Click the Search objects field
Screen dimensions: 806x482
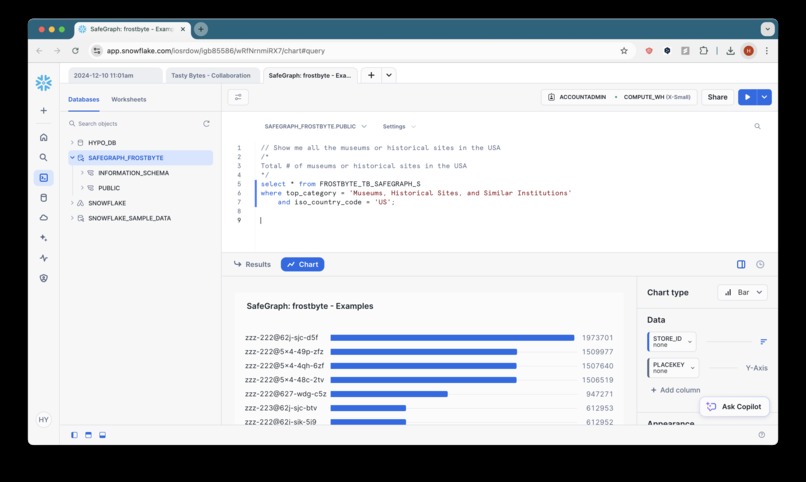point(135,123)
